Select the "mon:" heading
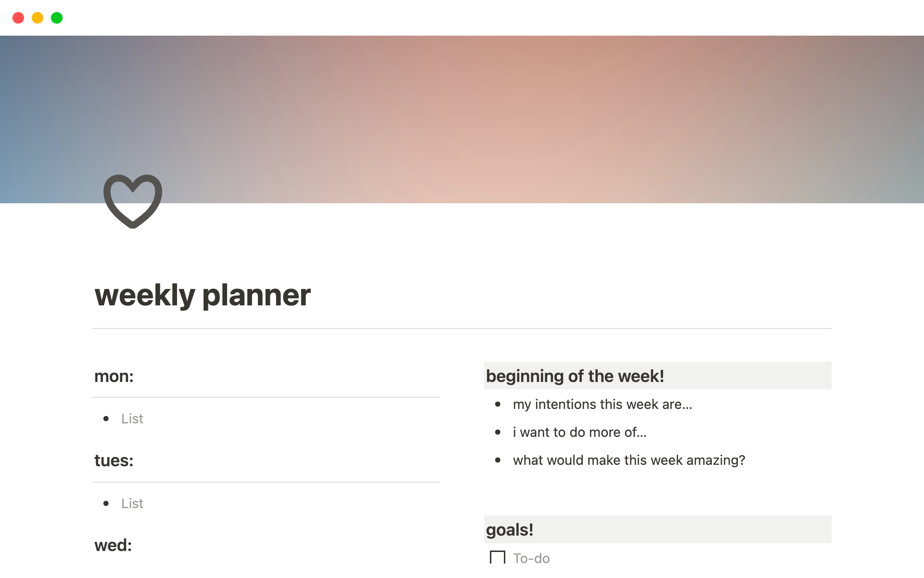The width and height of the screenshot is (924, 578). click(x=114, y=377)
